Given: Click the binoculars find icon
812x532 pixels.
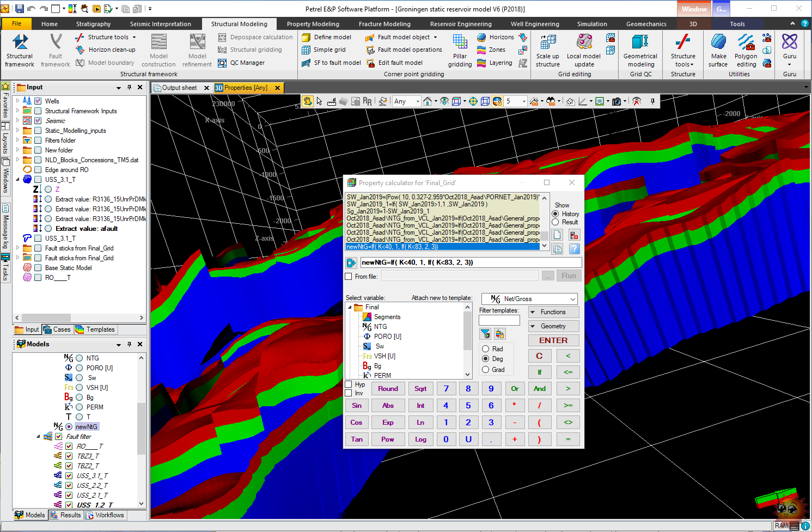Looking at the screenshot, I should [x=551, y=101].
